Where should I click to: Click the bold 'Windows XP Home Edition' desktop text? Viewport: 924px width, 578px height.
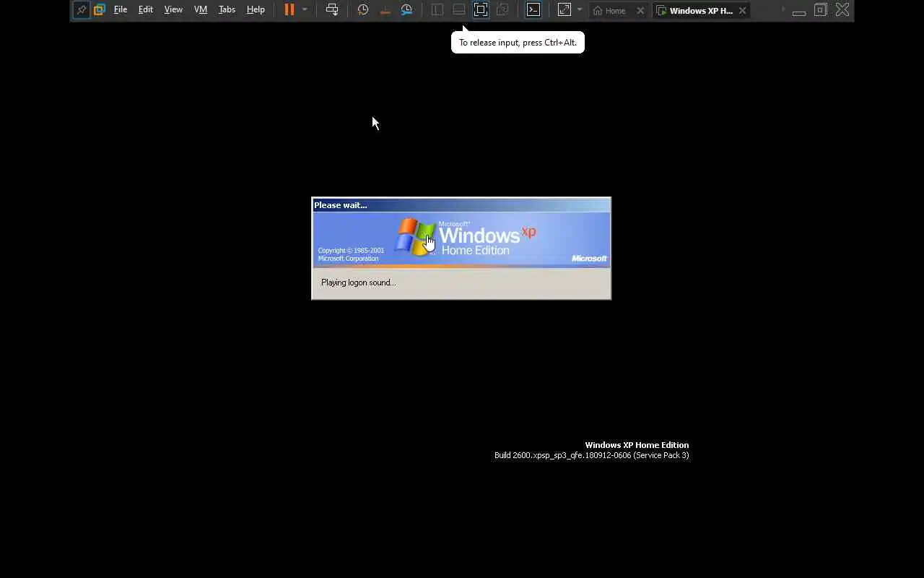coord(637,445)
